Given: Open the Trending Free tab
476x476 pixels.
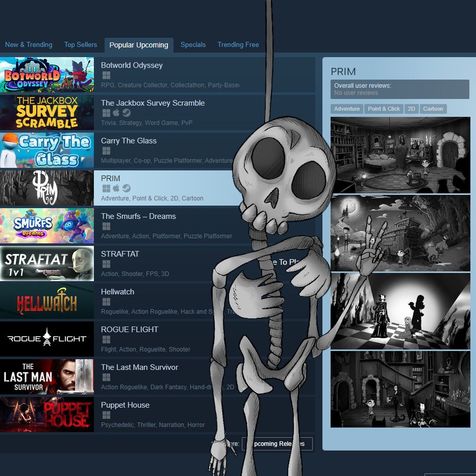Looking at the screenshot, I should point(238,45).
